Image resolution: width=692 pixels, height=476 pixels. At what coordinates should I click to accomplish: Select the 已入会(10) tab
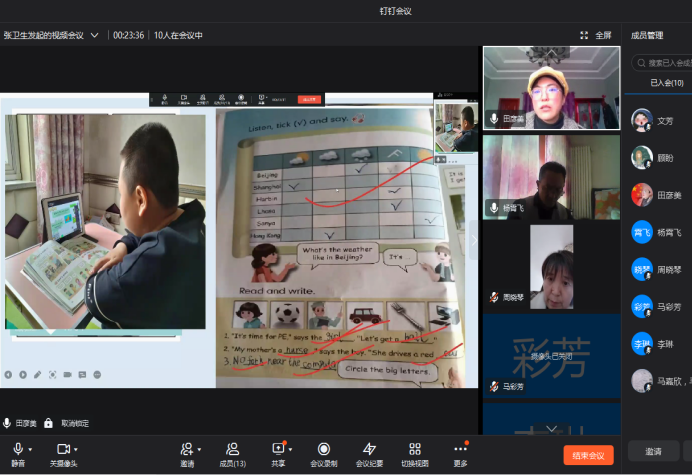click(x=666, y=83)
